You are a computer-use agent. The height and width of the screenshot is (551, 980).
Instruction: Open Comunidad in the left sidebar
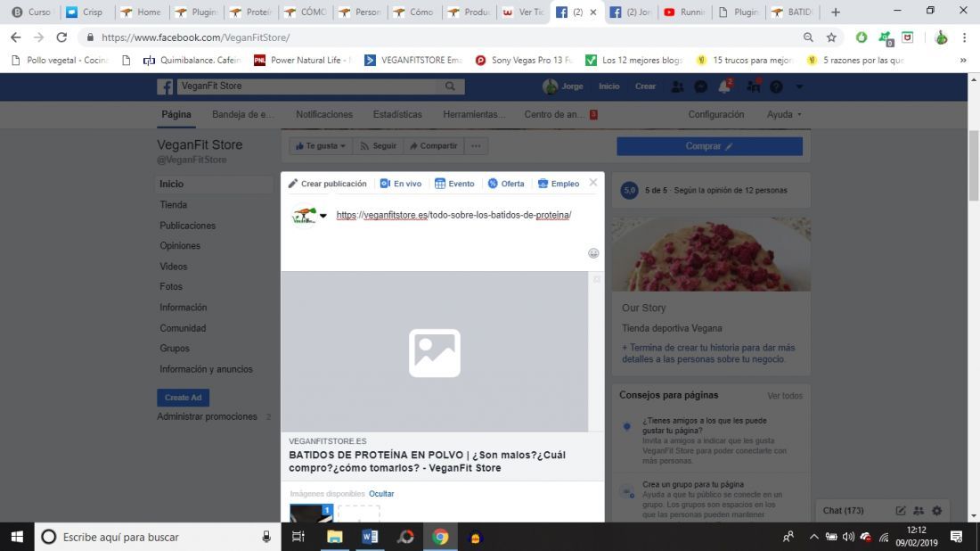[x=183, y=328]
